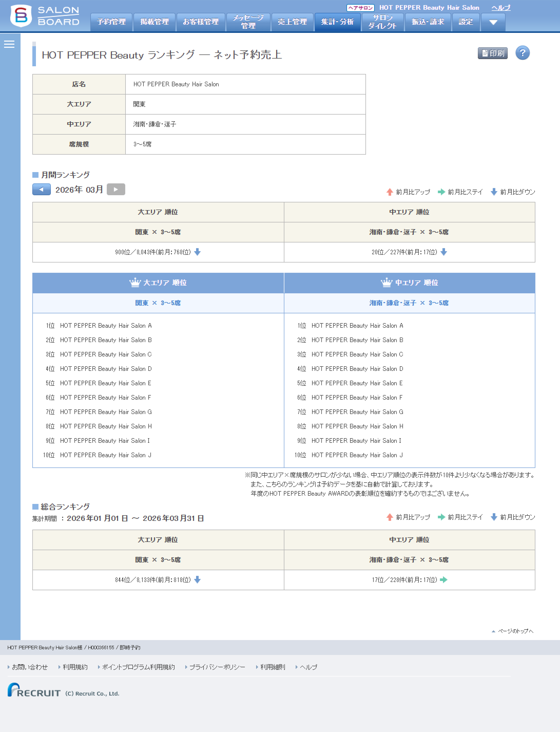Click 前月比ダウン legend arrow in monthly ranking
560x732 pixels.
point(494,192)
